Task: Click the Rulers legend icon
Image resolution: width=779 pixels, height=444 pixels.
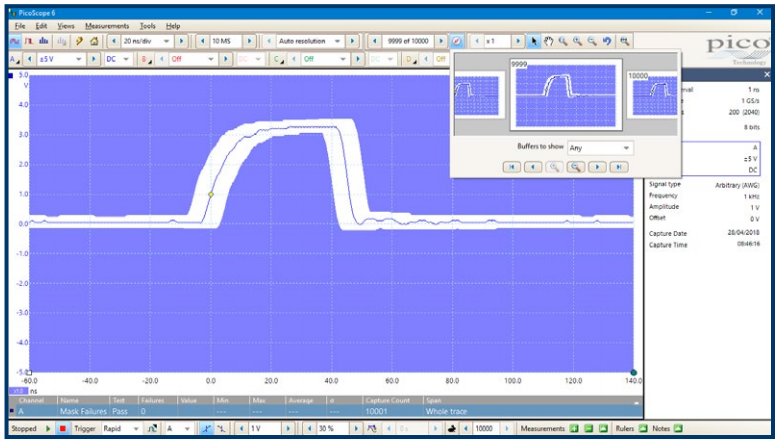Action: 643,428
